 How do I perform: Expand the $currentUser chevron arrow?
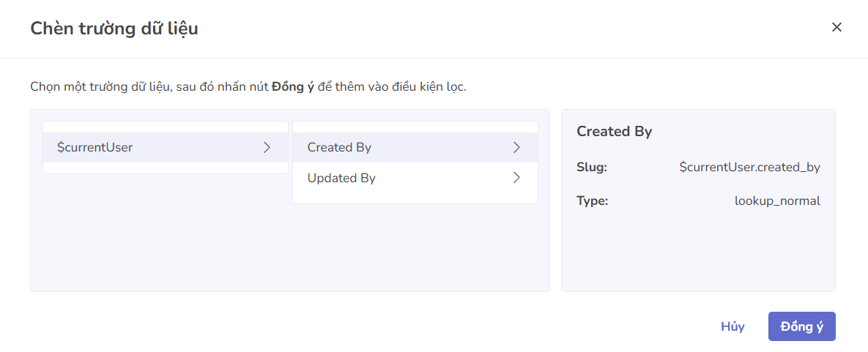[267, 147]
